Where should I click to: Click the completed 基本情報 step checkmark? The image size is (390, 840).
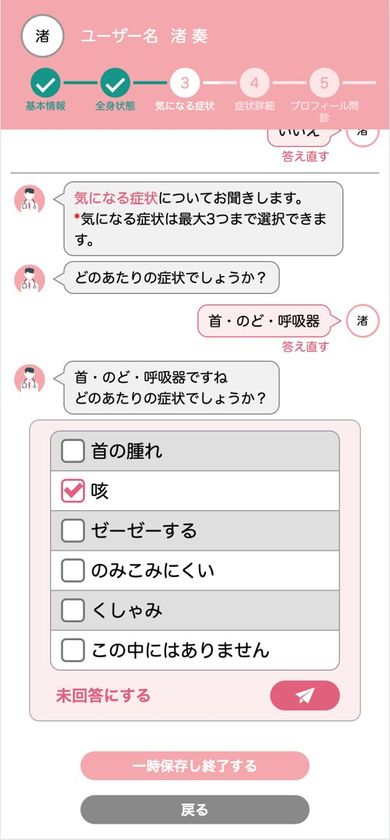coord(46,83)
